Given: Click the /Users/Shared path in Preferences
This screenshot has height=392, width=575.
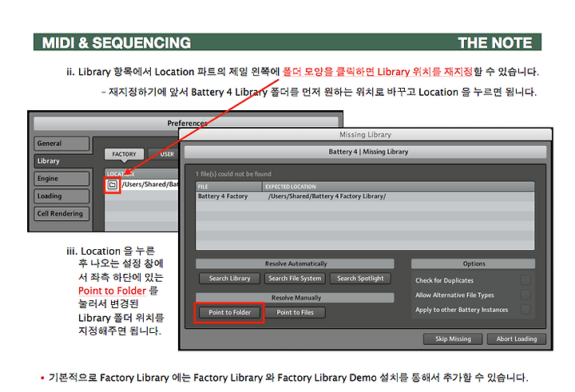Looking at the screenshot, I should point(149,184).
